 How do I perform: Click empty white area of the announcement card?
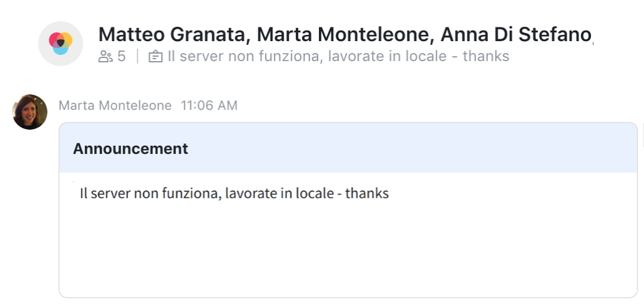click(348, 250)
